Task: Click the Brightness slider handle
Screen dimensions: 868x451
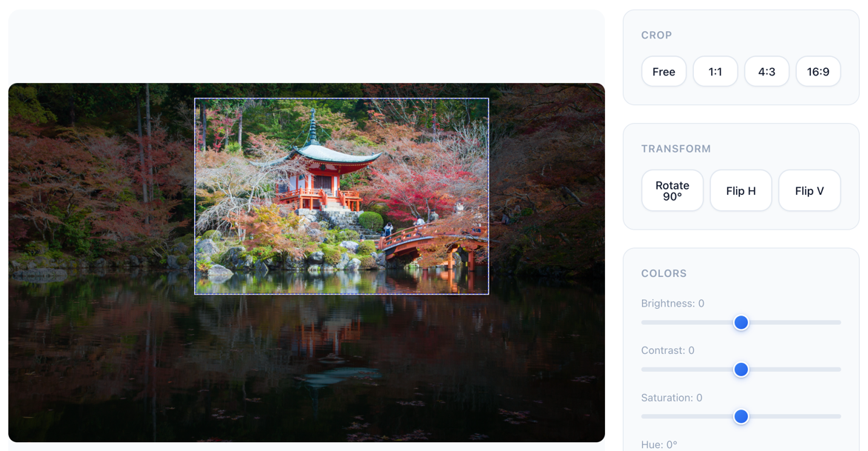Action: coord(741,322)
